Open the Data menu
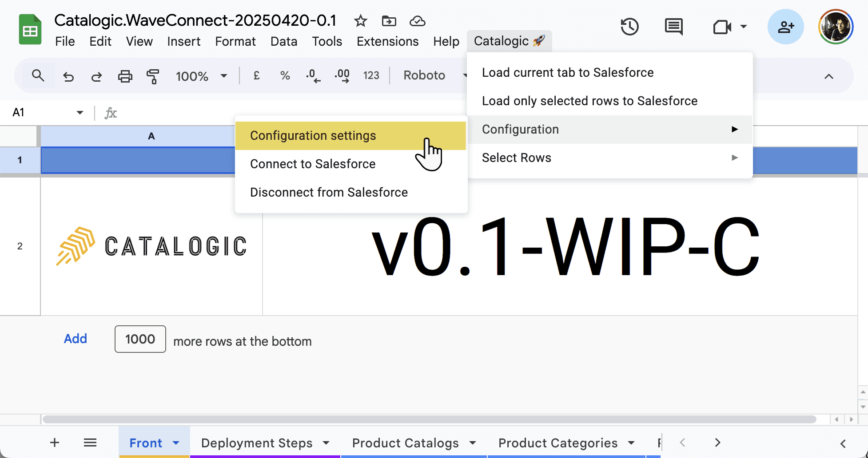868x458 pixels. point(284,41)
